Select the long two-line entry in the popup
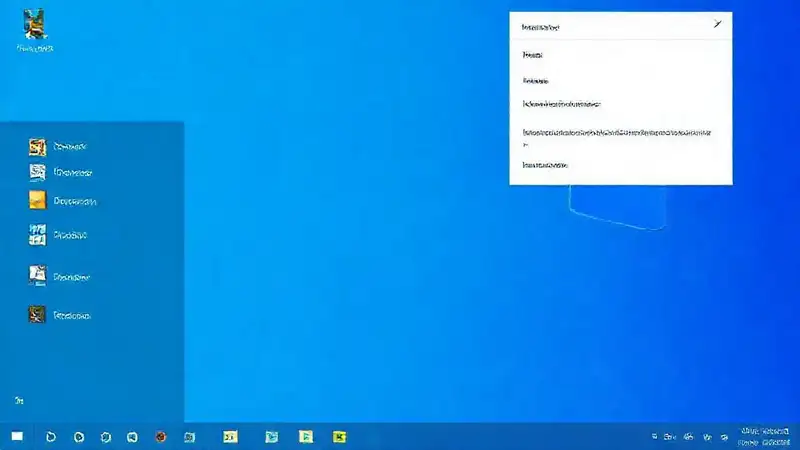Screen dimensions: 800x450 tap(617, 138)
